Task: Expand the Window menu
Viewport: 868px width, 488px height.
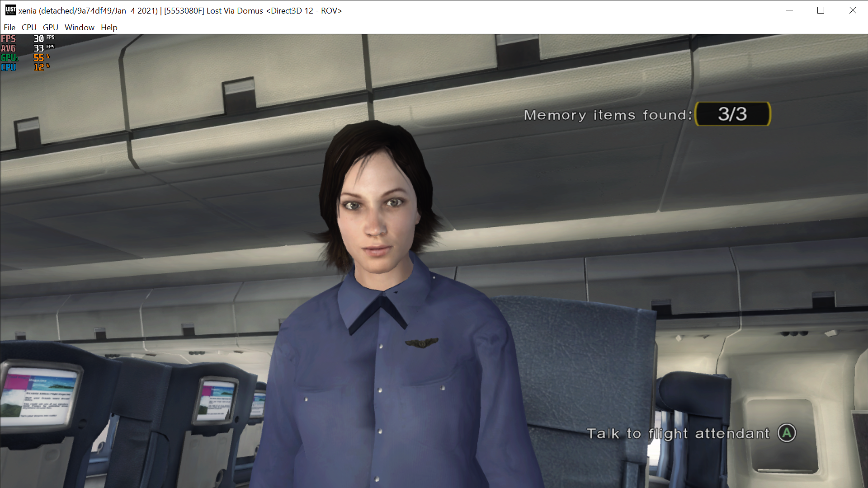Action: (79, 28)
